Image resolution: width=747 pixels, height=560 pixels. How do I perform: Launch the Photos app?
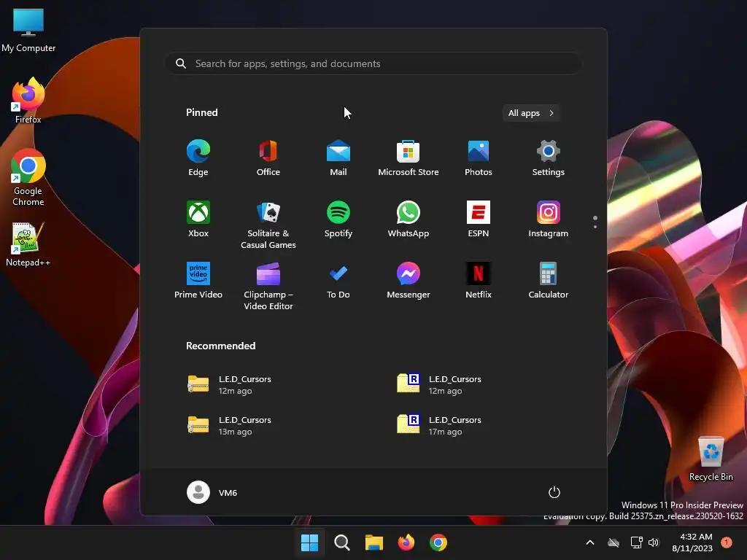[x=479, y=158]
